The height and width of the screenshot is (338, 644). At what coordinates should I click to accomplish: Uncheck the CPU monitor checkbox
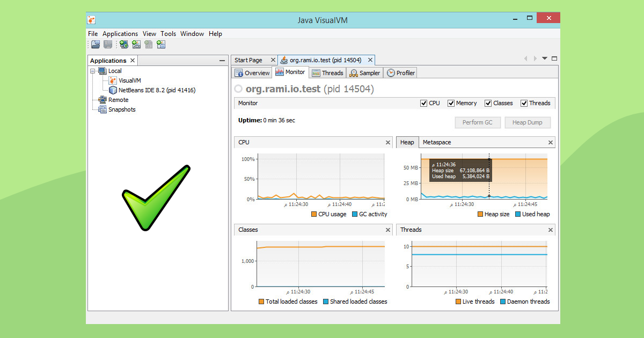point(424,103)
